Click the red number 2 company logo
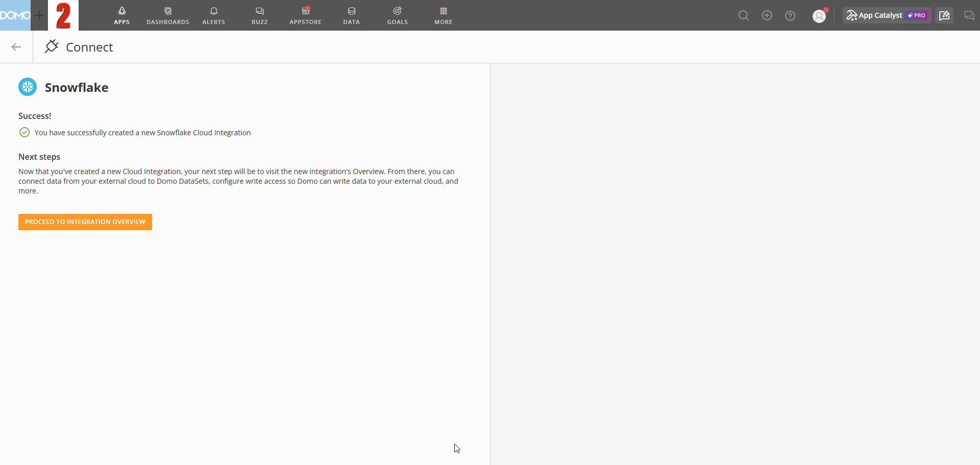The image size is (980, 465). pyautogui.click(x=63, y=15)
